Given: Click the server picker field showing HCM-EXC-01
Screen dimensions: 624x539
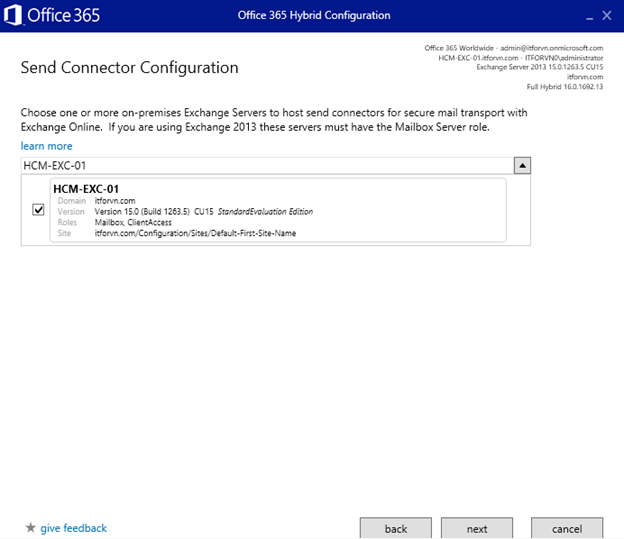Looking at the screenshot, I should tap(265, 166).
